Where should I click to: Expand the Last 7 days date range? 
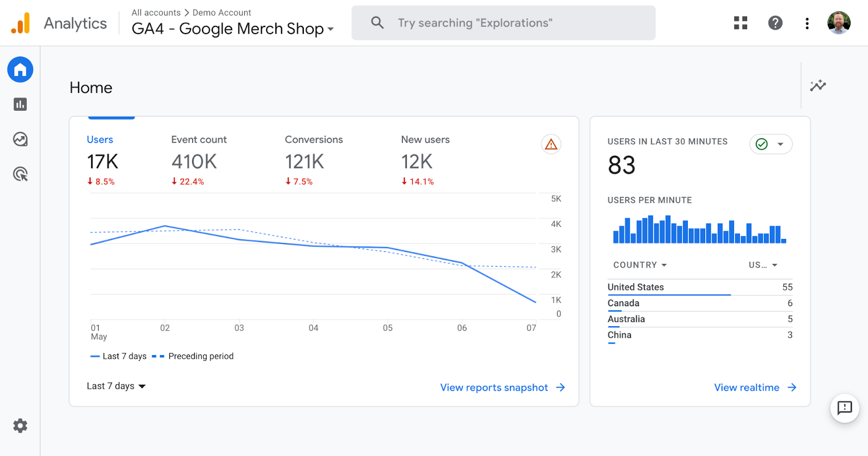[x=116, y=386]
